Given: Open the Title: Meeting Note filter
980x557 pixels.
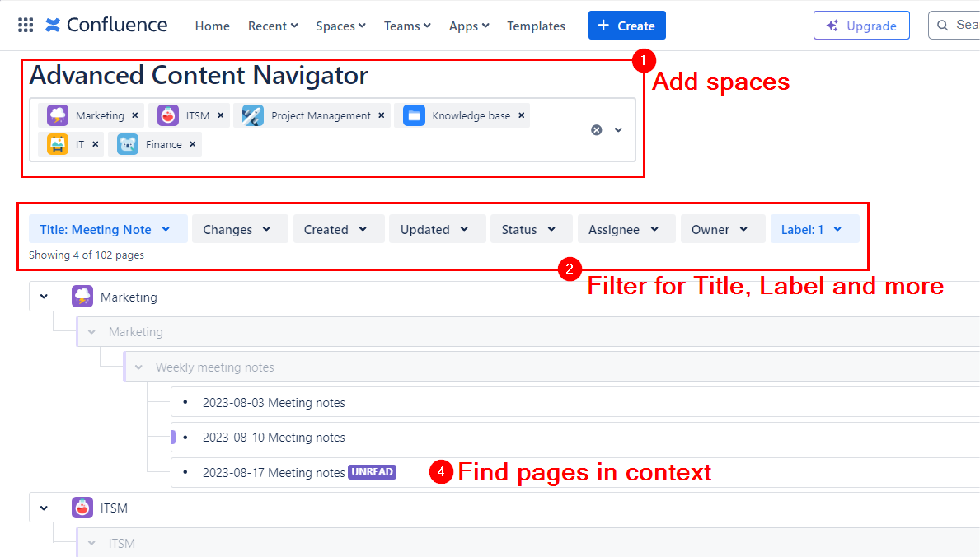Looking at the screenshot, I should pos(108,229).
